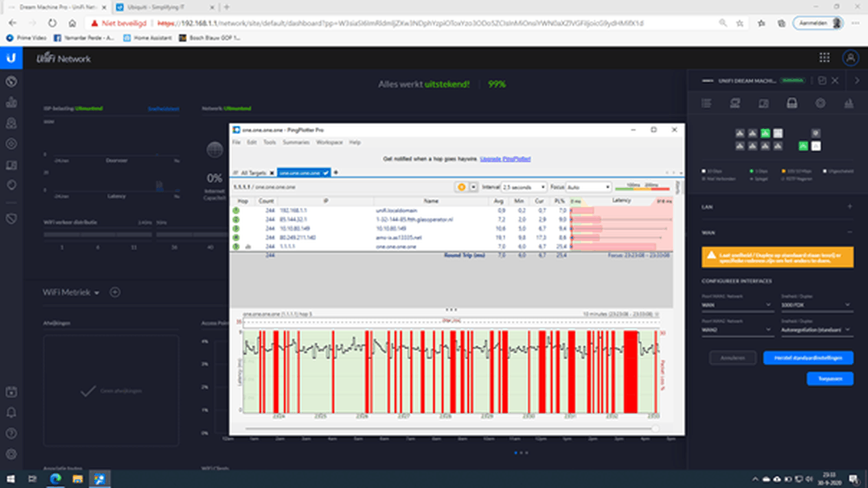The width and height of the screenshot is (868, 488).
Task: Click the Toepassen button
Action: click(830, 379)
